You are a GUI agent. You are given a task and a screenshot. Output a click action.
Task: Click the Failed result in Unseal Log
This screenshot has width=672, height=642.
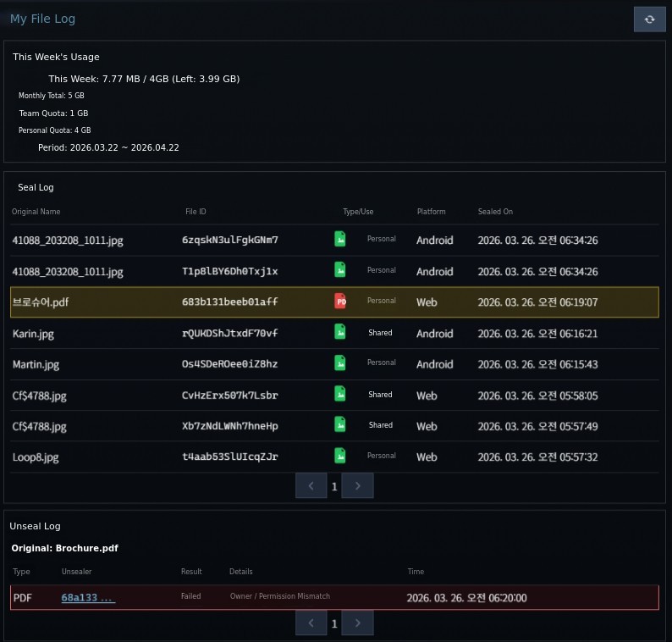click(x=190, y=596)
